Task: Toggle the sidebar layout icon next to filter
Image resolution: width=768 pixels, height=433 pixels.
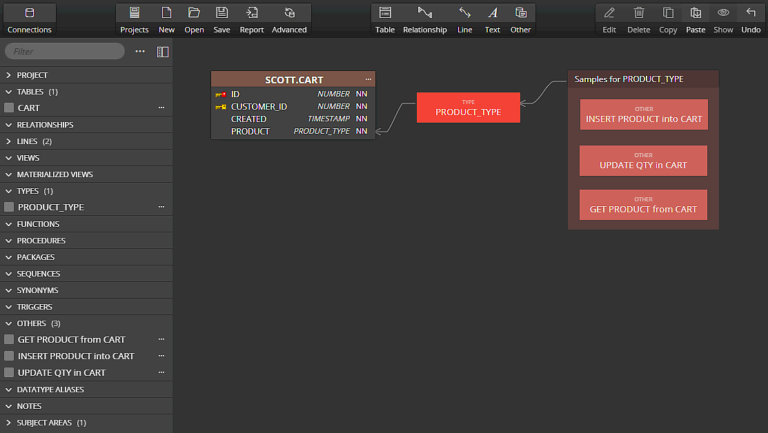Action: pyautogui.click(x=163, y=51)
